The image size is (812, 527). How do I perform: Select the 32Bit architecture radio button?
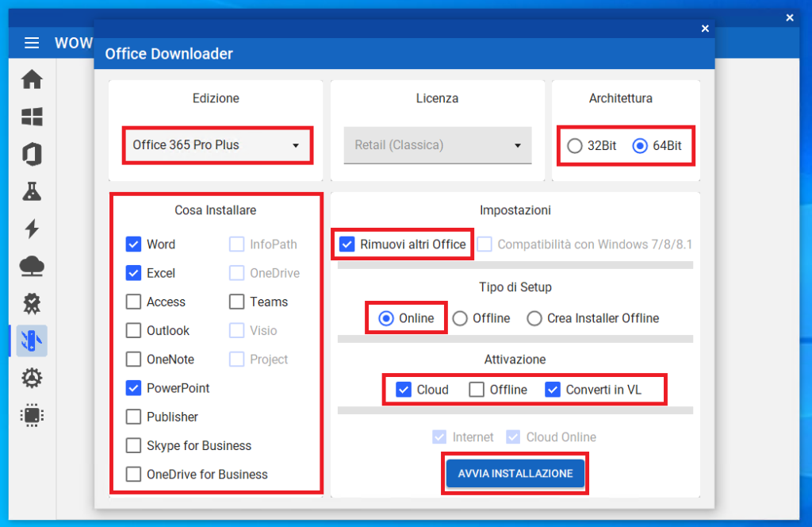click(x=575, y=145)
